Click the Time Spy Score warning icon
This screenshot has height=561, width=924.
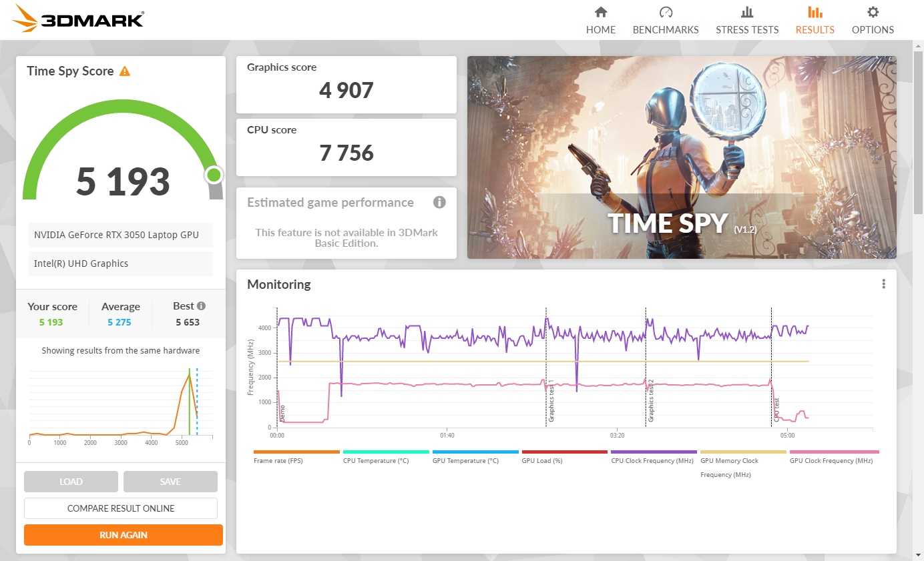tap(125, 71)
